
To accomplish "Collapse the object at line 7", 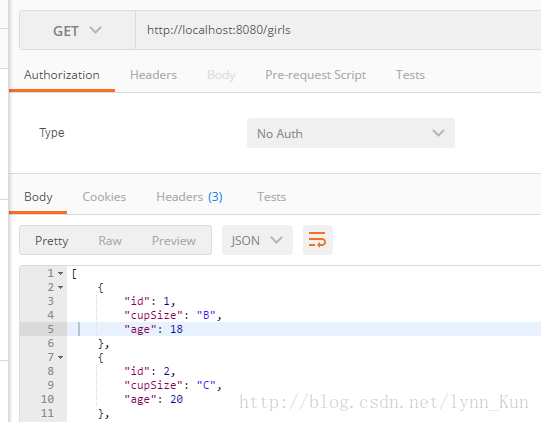I will click(61, 357).
